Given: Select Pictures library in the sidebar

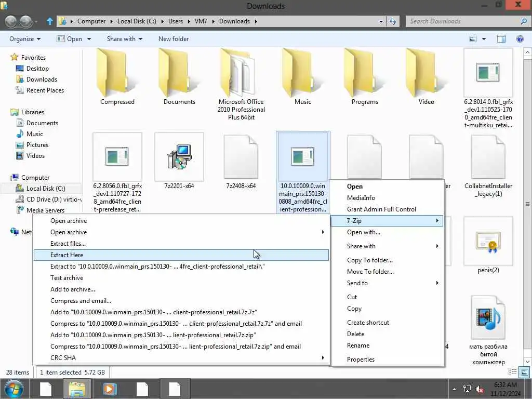Looking at the screenshot, I should tap(37, 145).
